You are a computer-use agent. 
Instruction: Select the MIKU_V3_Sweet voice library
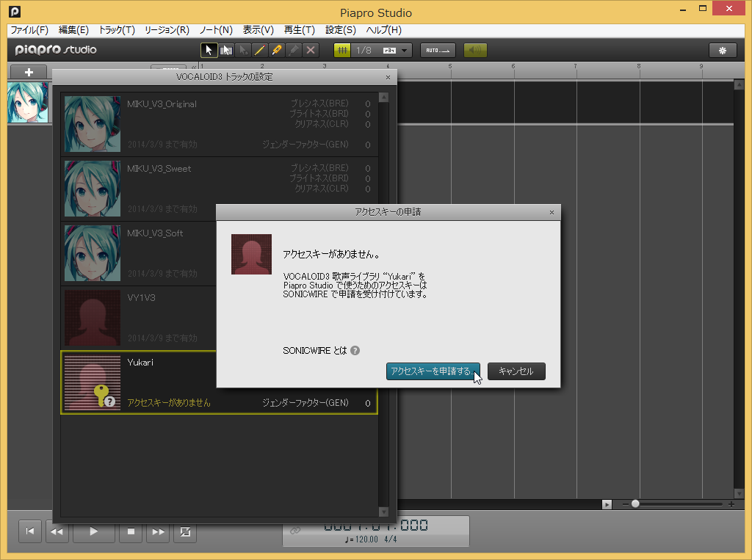click(x=219, y=189)
